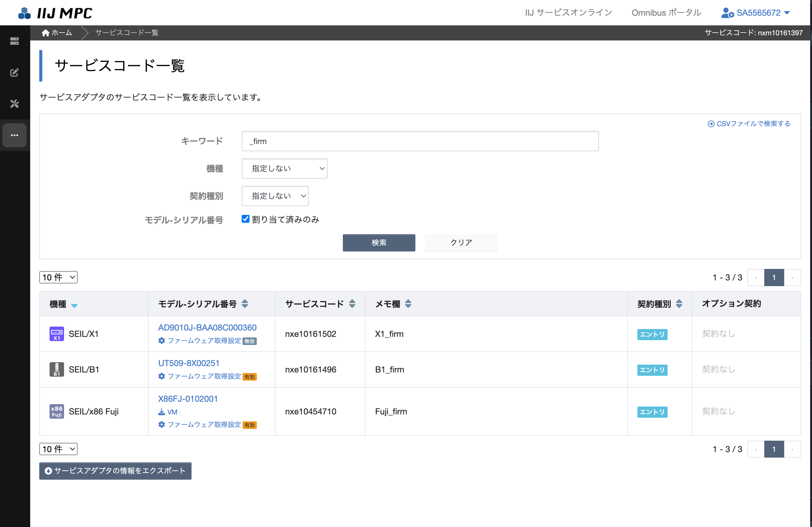Click the VM link
This screenshot has width=812, height=527.
pyautogui.click(x=172, y=412)
